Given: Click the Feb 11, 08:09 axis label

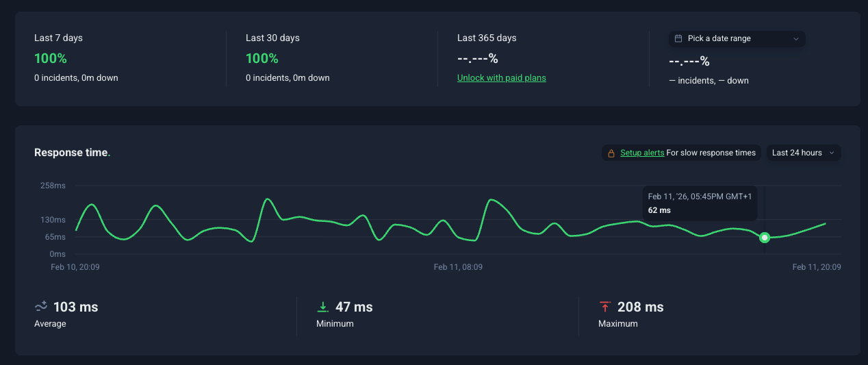Looking at the screenshot, I should point(458,267).
